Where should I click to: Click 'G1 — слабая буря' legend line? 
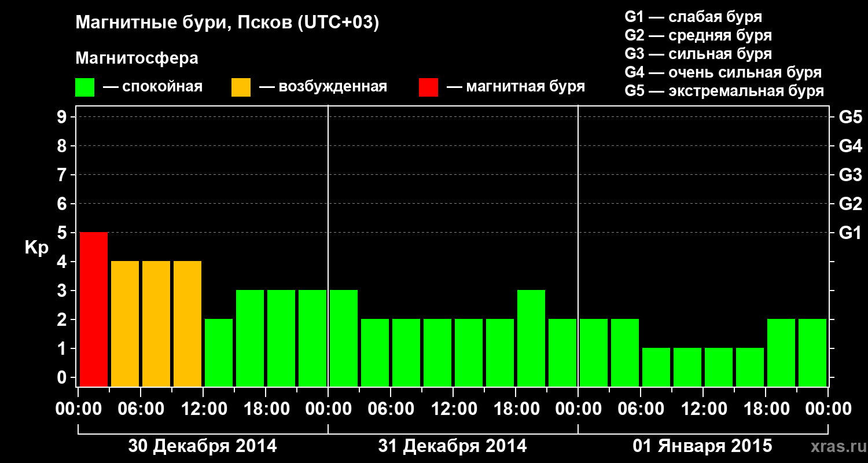point(693,17)
